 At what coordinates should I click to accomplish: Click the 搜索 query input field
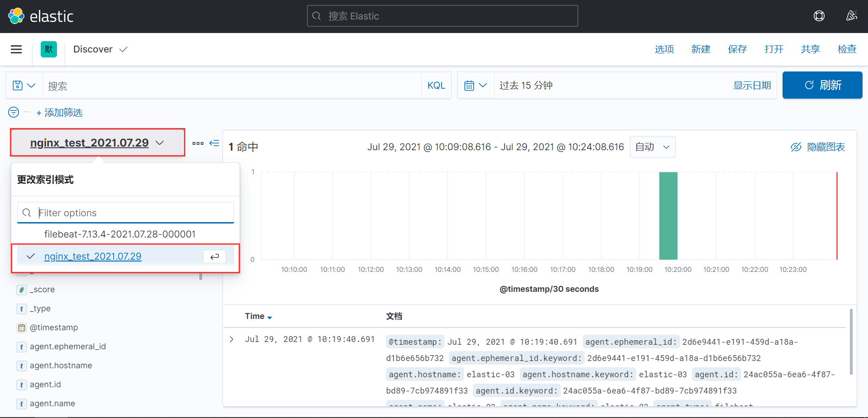[232, 85]
